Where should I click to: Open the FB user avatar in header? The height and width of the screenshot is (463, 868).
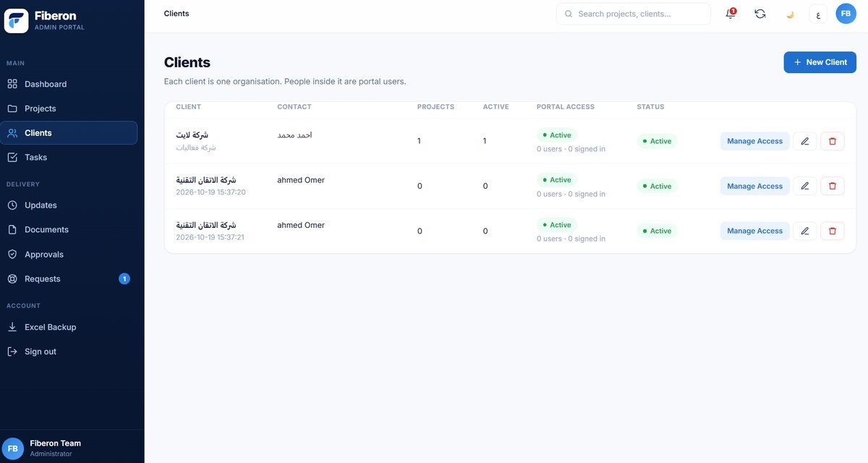coord(846,14)
